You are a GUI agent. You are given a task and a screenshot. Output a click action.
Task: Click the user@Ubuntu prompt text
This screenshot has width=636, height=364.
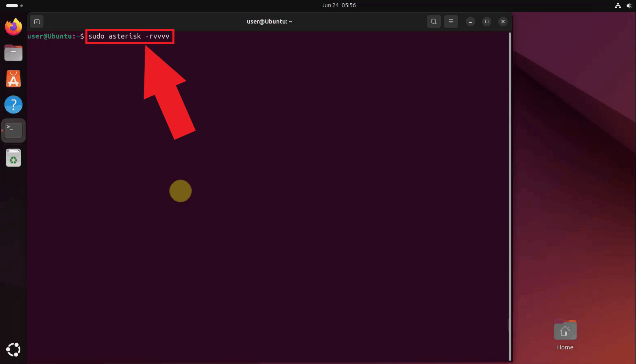(50, 36)
